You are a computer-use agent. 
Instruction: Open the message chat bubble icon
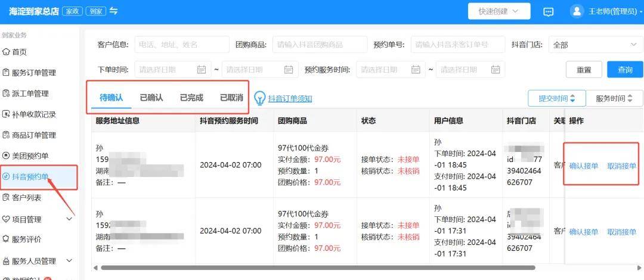(549, 11)
